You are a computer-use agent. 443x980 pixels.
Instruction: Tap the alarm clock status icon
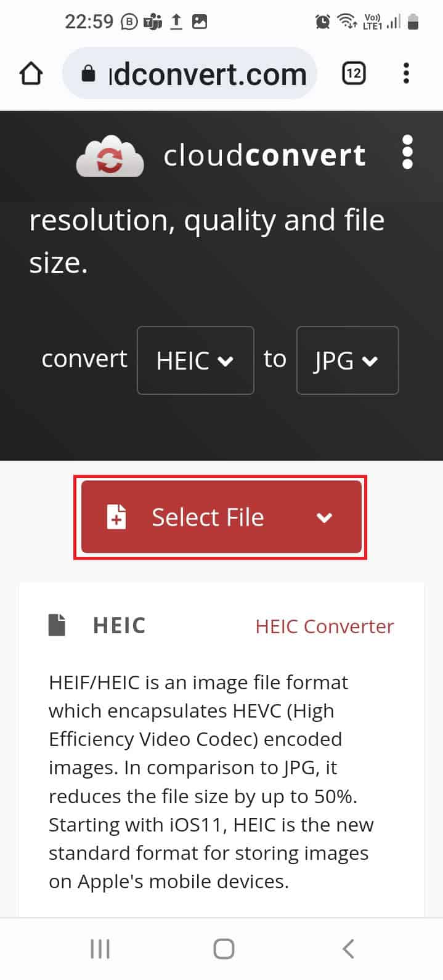(322, 22)
